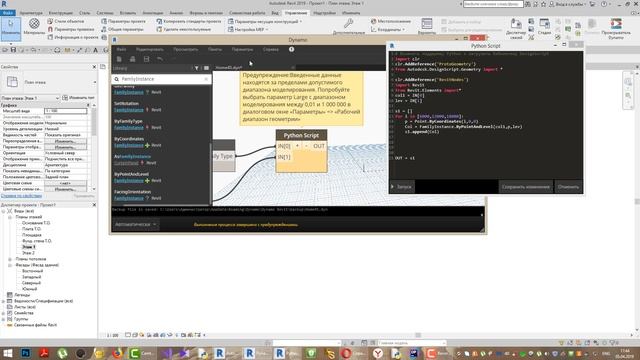640x360 pixels.
Task: Click the Edit Type button in Properties
Action: (78, 98)
